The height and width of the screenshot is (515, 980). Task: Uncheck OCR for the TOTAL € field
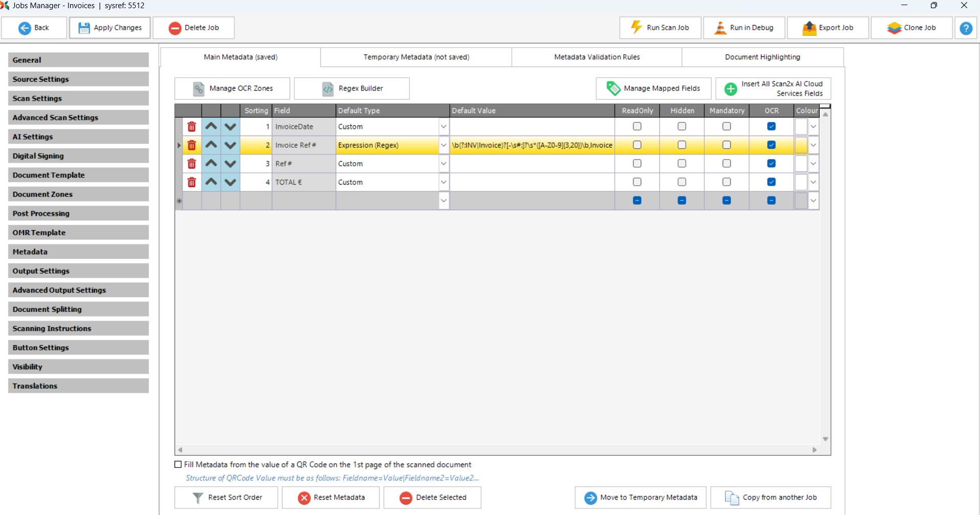click(771, 182)
